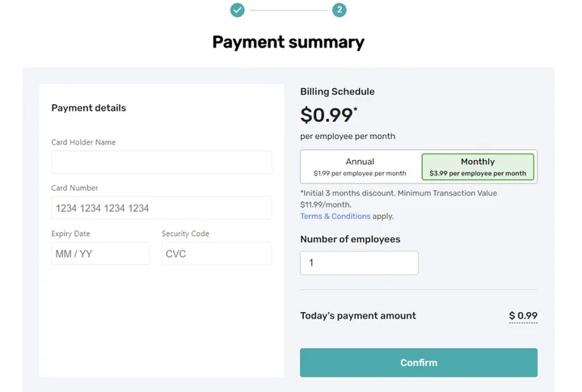Screen dimensions: 582x392
Task: Select the Monthly billing option
Action: (478, 166)
